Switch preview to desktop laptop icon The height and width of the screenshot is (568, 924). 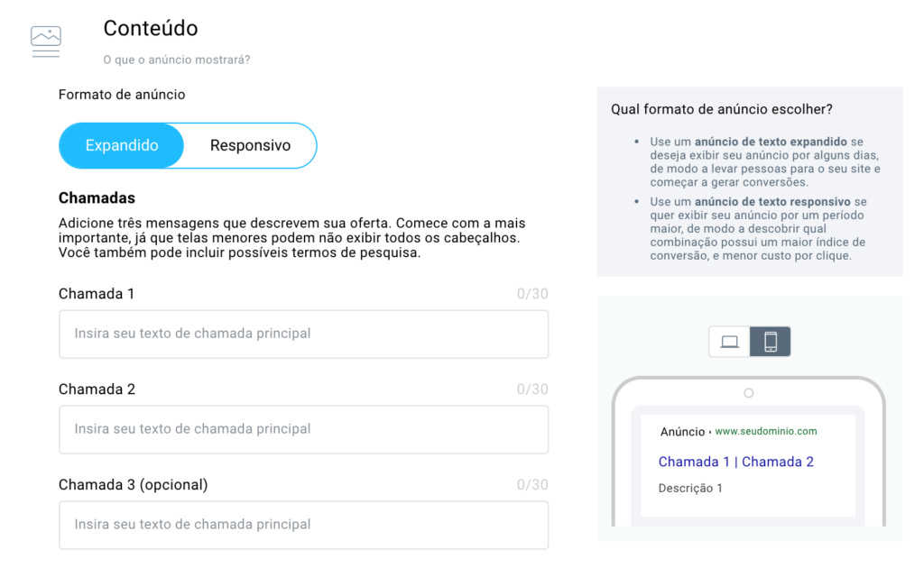[729, 342]
